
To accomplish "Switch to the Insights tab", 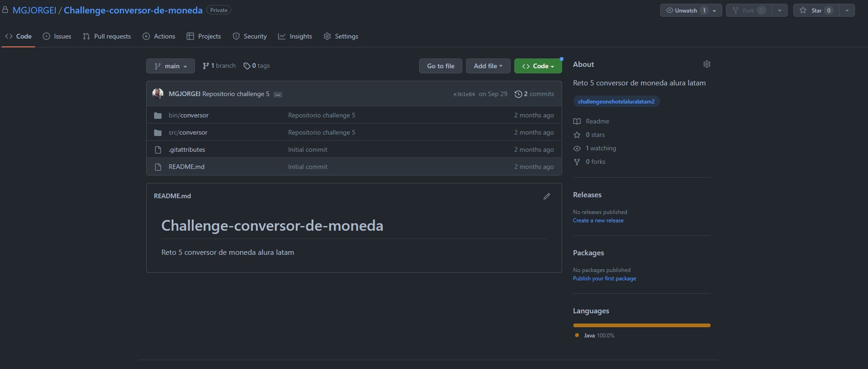I will tap(295, 36).
